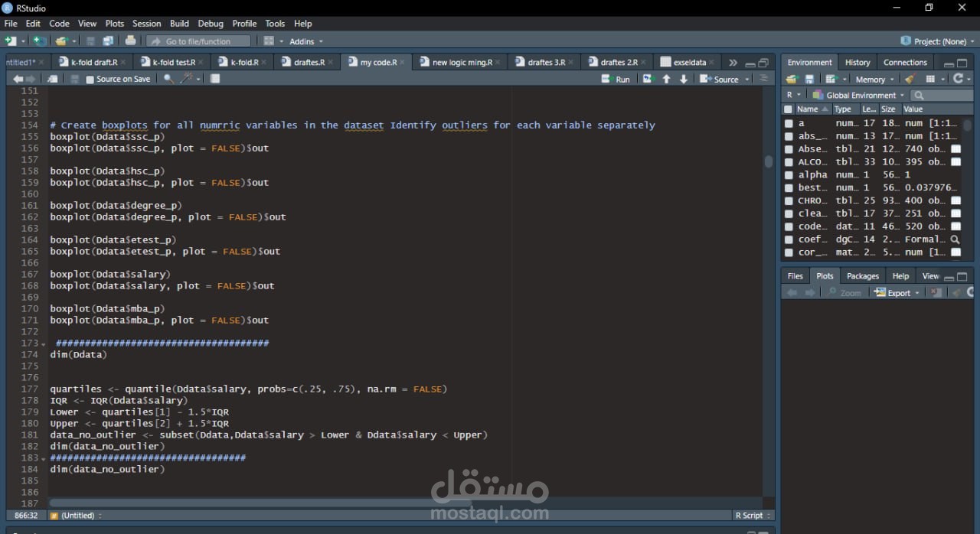Image resolution: width=980 pixels, height=534 pixels.
Task: Check the box for variable ALCO…
Action: [x=789, y=162]
